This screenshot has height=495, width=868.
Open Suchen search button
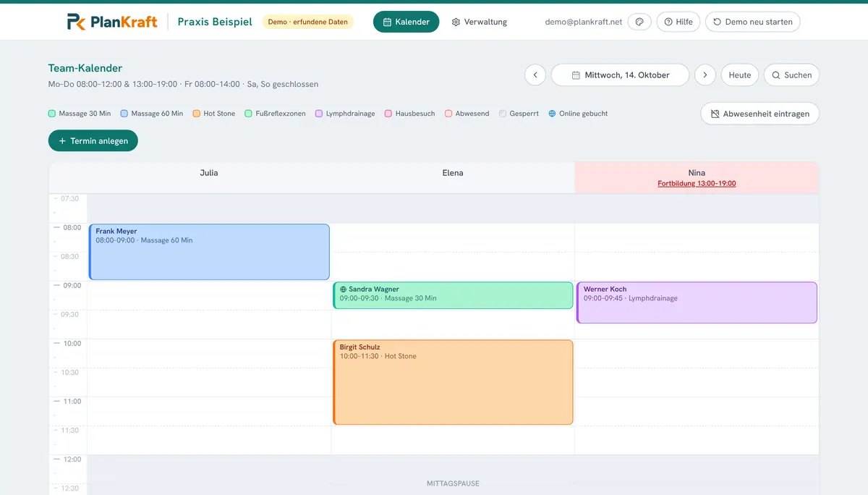pos(791,75)
